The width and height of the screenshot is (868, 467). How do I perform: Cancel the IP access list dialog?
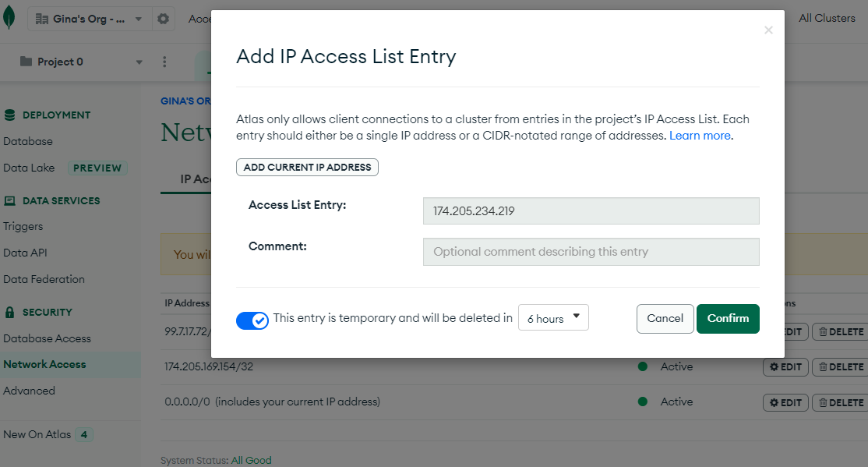click(x=665, y=318)
